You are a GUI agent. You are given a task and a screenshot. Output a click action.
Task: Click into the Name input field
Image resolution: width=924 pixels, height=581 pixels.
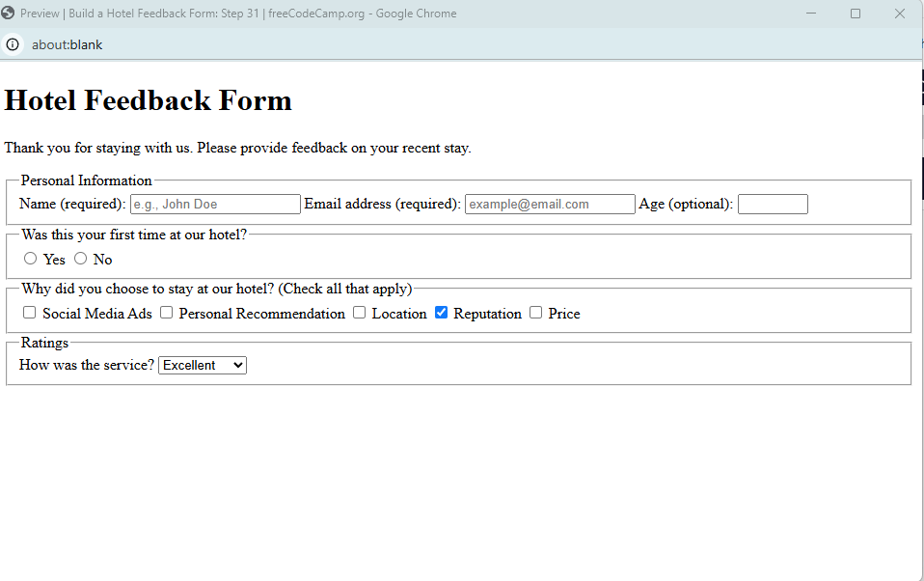[215, 204]
